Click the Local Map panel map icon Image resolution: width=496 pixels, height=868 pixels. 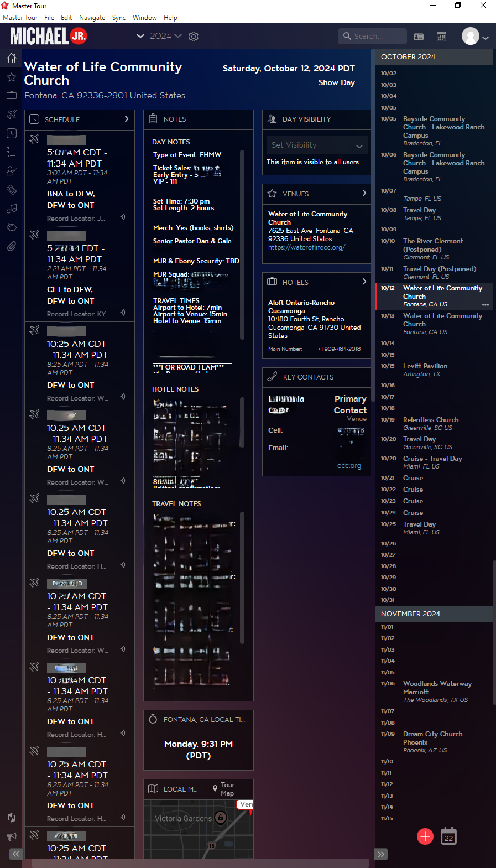[153, 789]
